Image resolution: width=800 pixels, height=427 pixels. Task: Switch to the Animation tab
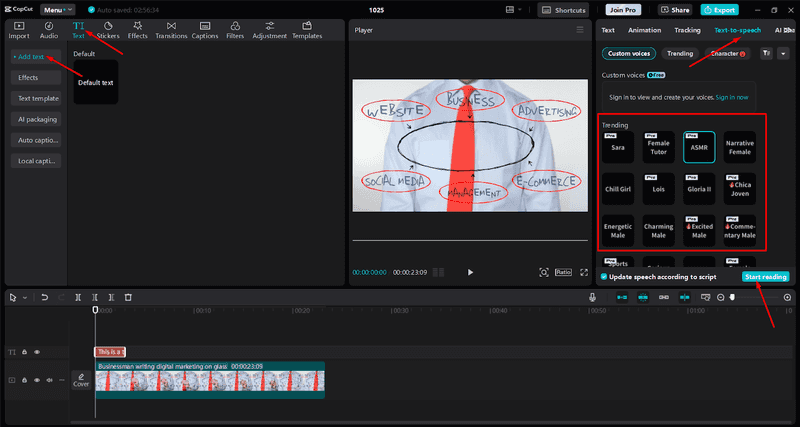point(644,30)
